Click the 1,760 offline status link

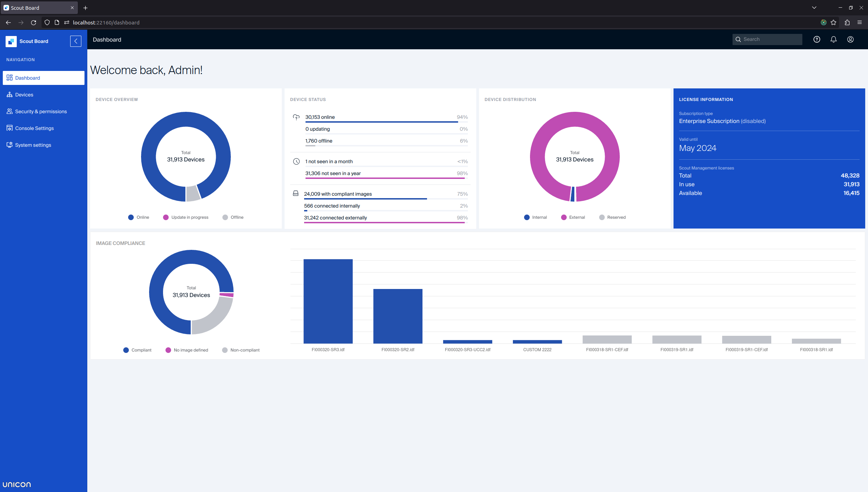click(319, 141)
